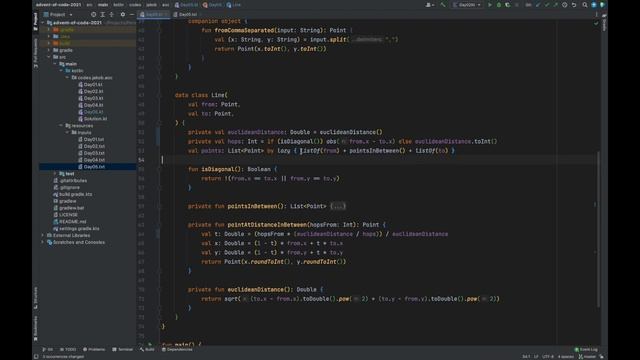Click the tool windows quick access icon in the status bar

click(36, 356)
